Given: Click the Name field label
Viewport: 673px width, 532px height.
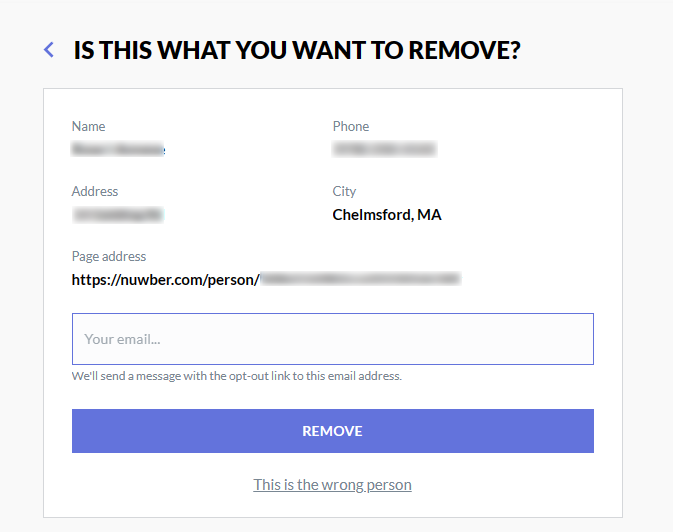Looking at the screenshot, I should (88, 126).
